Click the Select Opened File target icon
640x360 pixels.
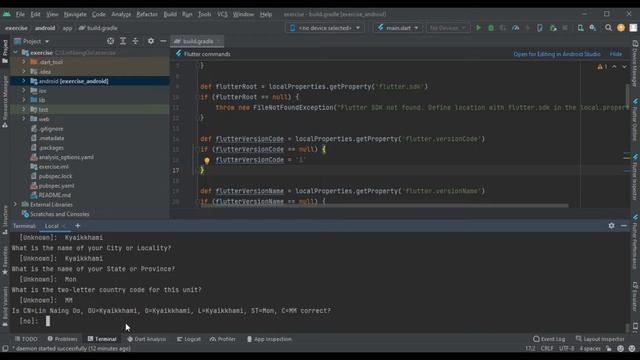(110, 41)
